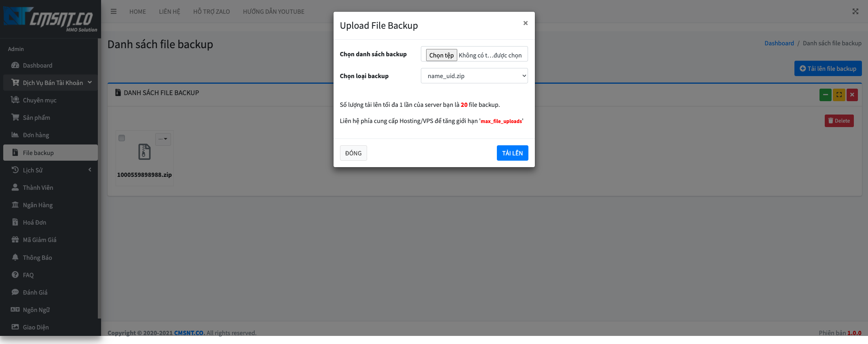Click the hamburger sidebar toggle icon
This screenshot has width=868, height=344.
coord(114,11)
